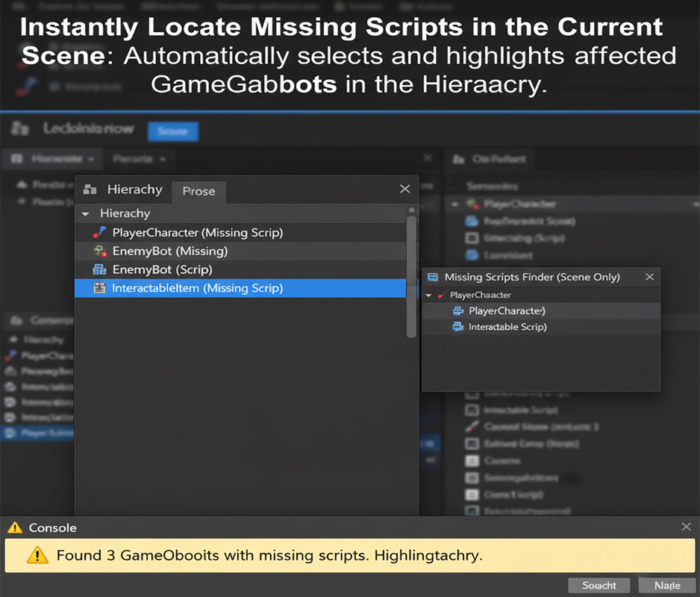Click the Missing Scripts Finder window icon
This screenshot has height=597, width=700.
(433, 277)
